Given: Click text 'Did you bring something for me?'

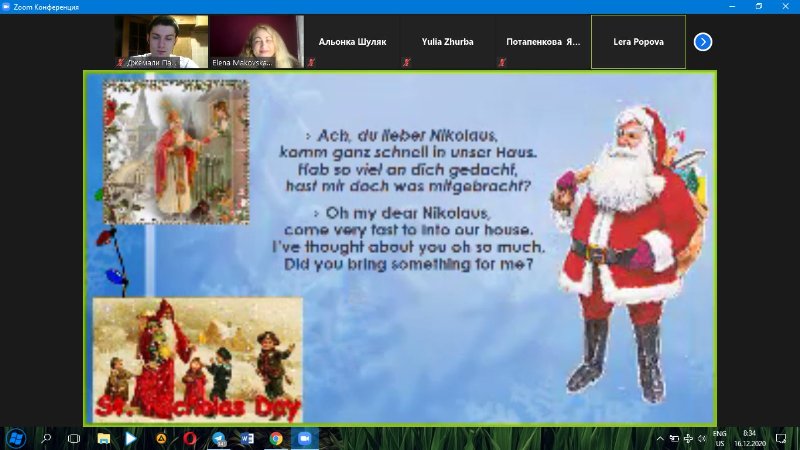Looking at the screenshot, I should click(x=408, y=264).
